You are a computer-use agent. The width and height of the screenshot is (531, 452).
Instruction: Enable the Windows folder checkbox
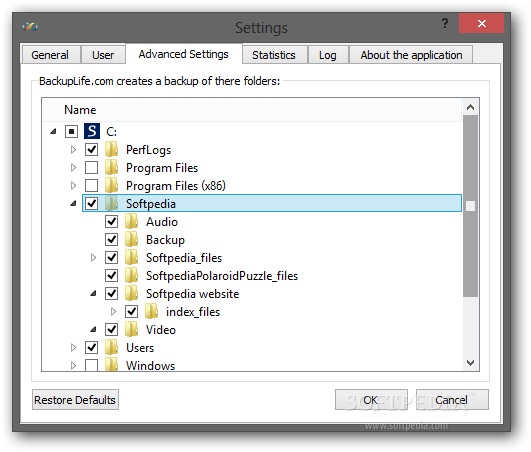(x=91, y=365)
